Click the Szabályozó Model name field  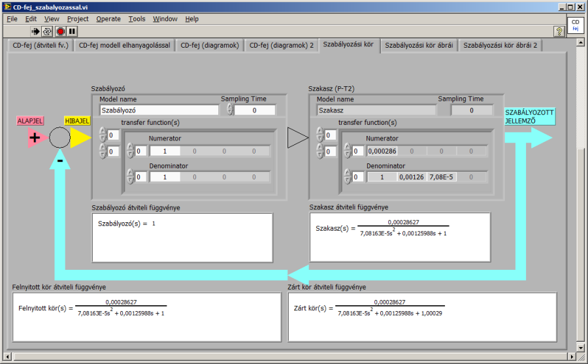pyautogui.click(x=159, y=110)
